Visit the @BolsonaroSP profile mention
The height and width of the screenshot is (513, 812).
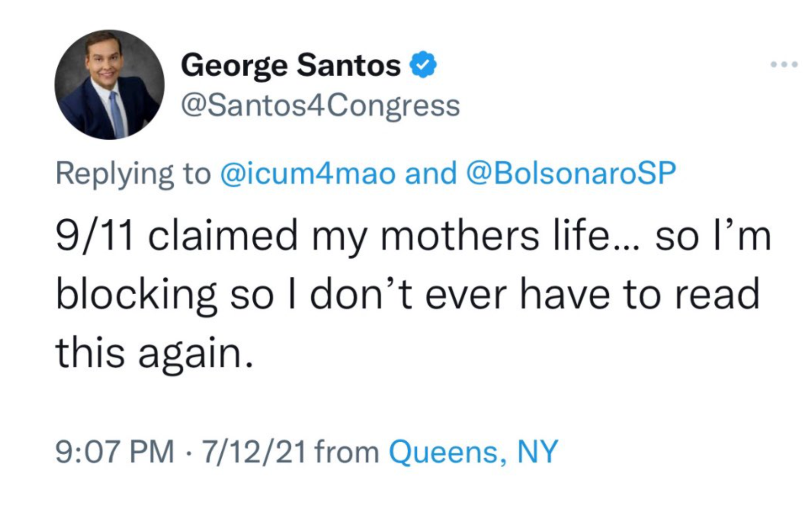pos(571,174)
